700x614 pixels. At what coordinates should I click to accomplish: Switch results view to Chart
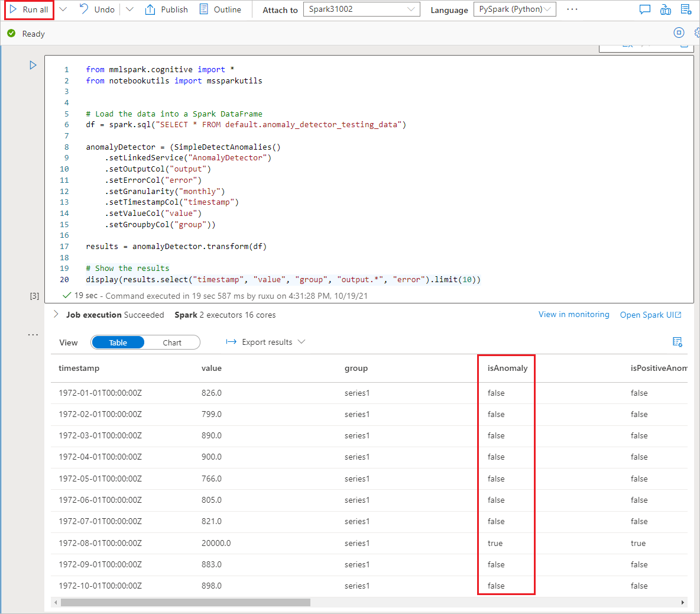coord(172,342)
